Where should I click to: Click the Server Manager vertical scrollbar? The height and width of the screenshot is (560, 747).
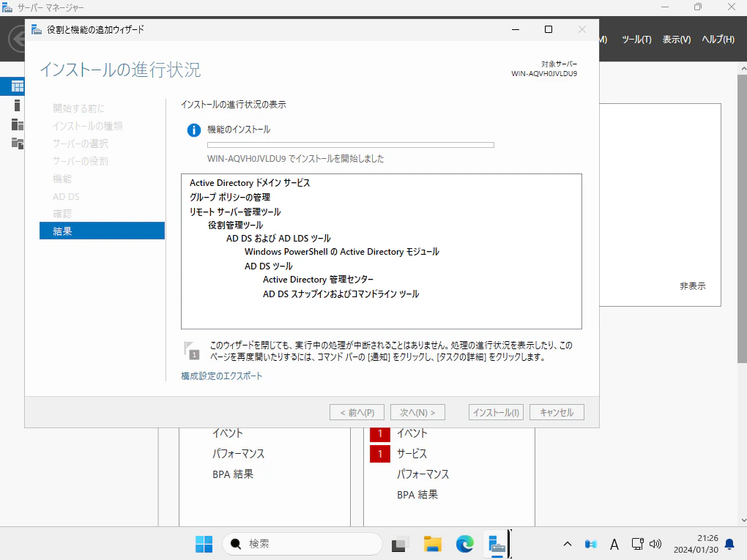[742, 219]
